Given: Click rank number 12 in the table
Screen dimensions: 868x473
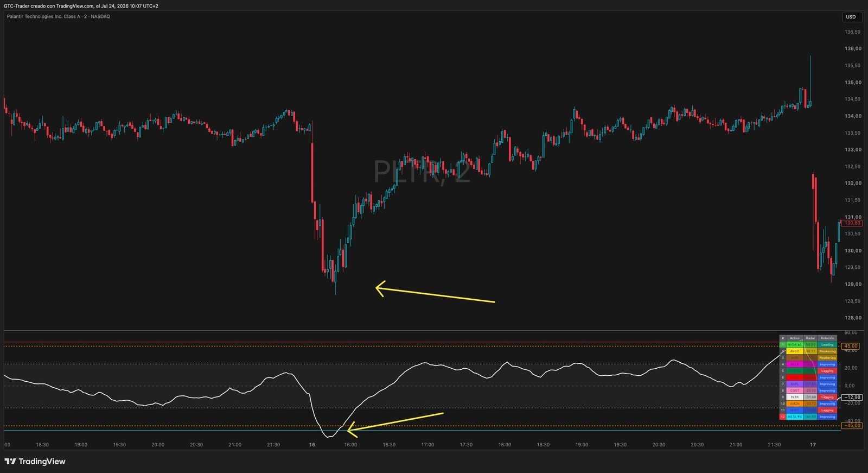Looking at the screenshot, I should coord(783,417).
